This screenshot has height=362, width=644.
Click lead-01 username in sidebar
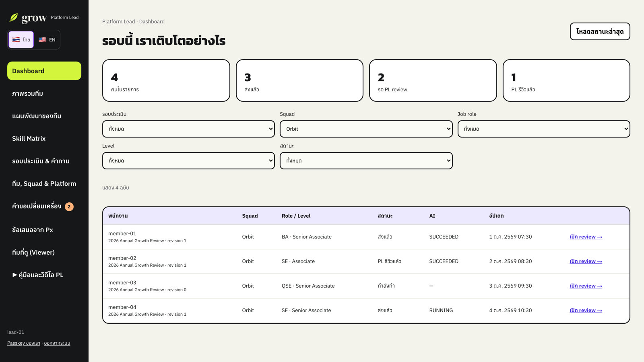16,332
